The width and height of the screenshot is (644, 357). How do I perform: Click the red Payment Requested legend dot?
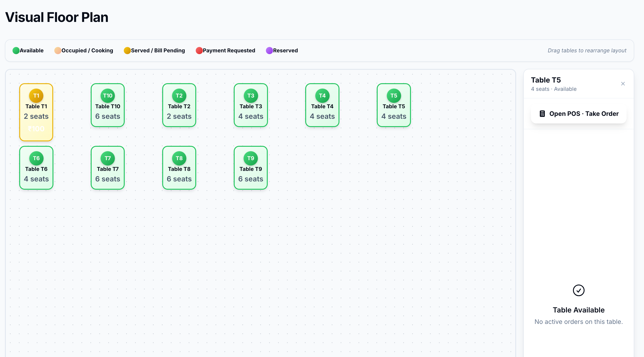(199, 51)
